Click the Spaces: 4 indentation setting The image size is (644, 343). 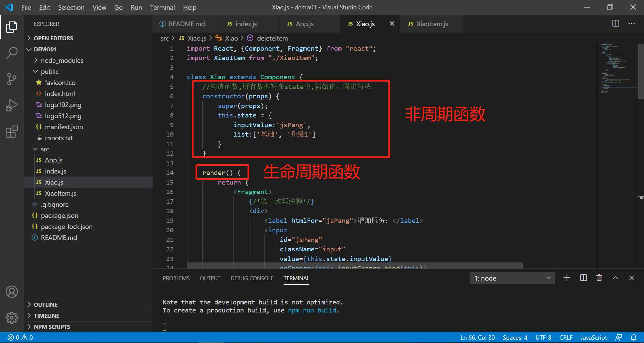[515, 337]
